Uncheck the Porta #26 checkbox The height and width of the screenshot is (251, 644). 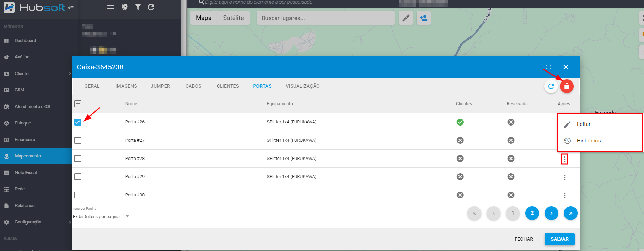tap(78, 122)
